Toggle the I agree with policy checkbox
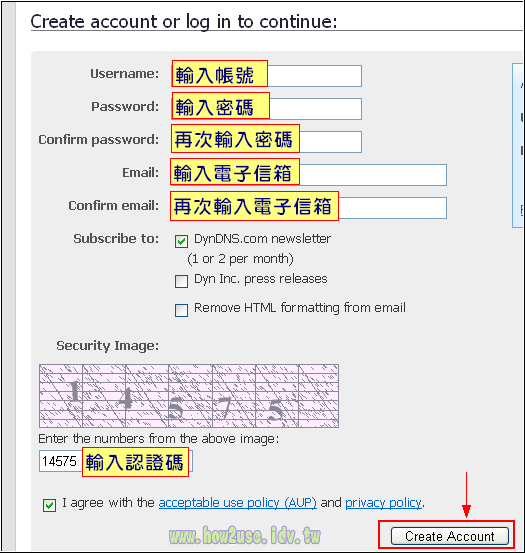This screenshot has width=525, height=553. [49, 505]
